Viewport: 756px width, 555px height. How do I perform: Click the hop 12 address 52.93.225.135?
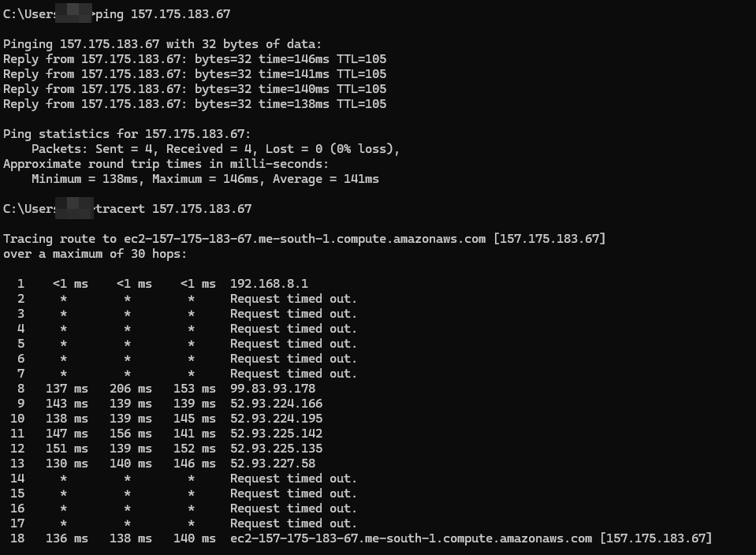276,449
